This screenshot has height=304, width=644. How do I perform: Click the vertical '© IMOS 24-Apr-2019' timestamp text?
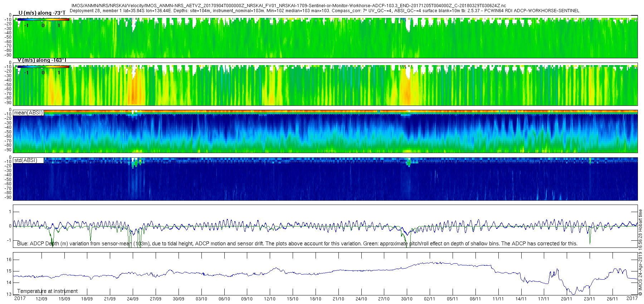click(x=640, y=252)
